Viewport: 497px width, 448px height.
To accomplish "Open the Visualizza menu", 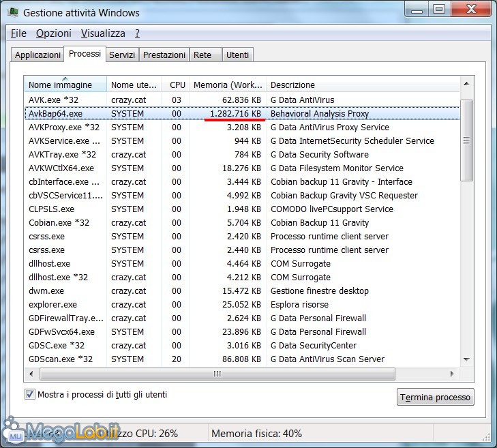I will click(x=103, y=33).
